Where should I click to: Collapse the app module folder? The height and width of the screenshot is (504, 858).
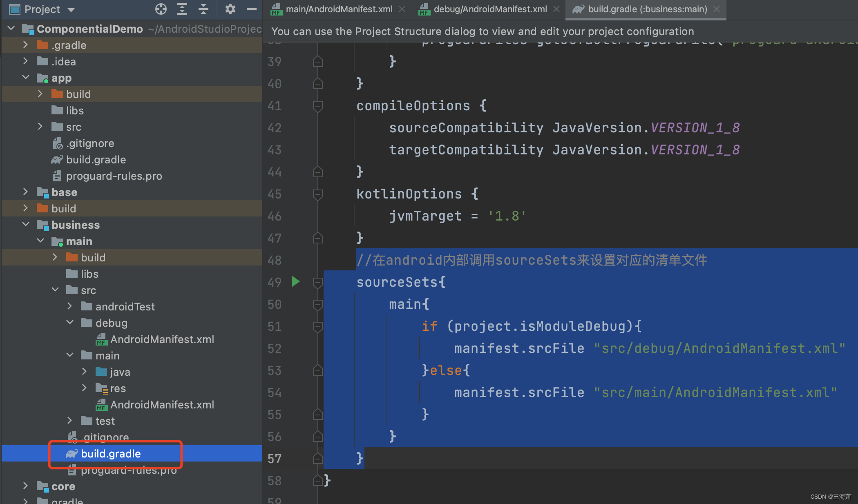26,78
